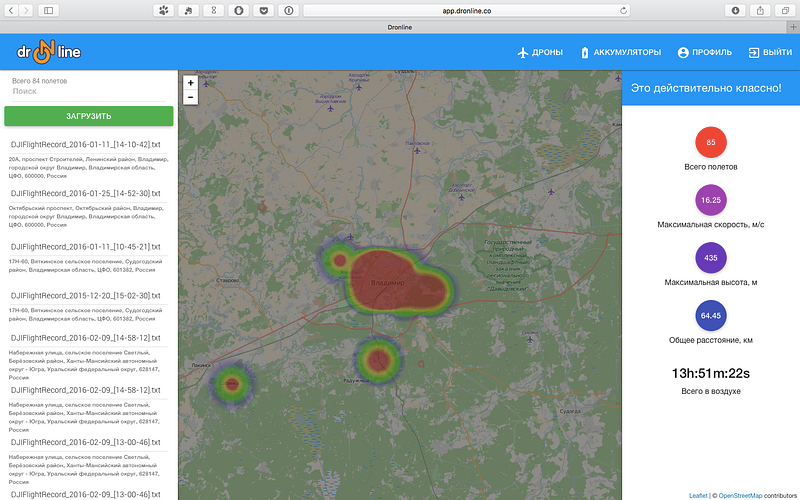Click the violet 435 max height circle
800x500 pixels.
711,258
